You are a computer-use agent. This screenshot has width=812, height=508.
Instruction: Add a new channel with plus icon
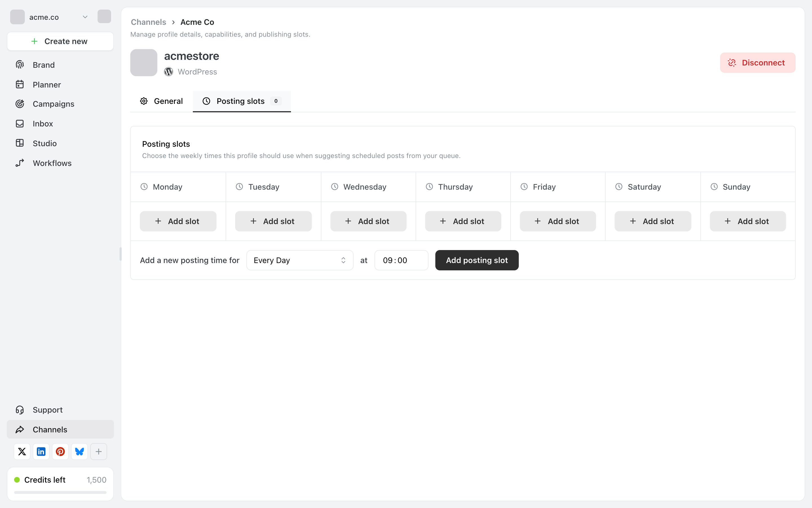pos(99,452)
